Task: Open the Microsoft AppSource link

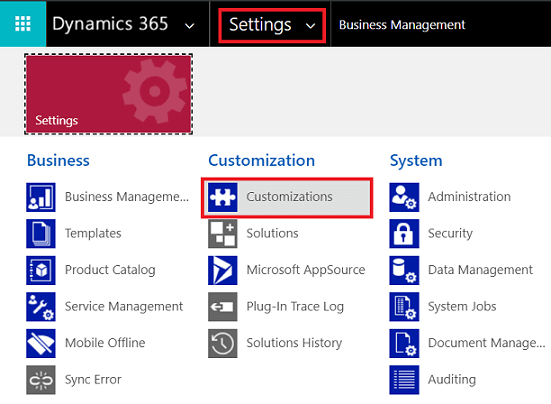Action: [306, 270]
